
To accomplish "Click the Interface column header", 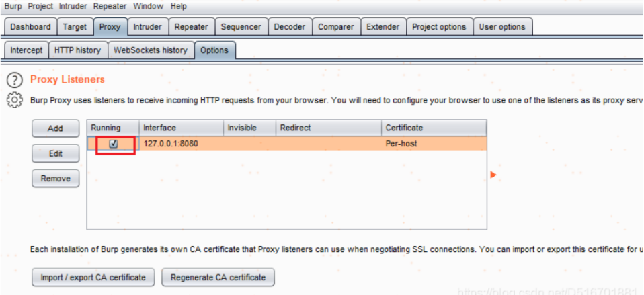I will pyautogui.click(x=181, y=128).
